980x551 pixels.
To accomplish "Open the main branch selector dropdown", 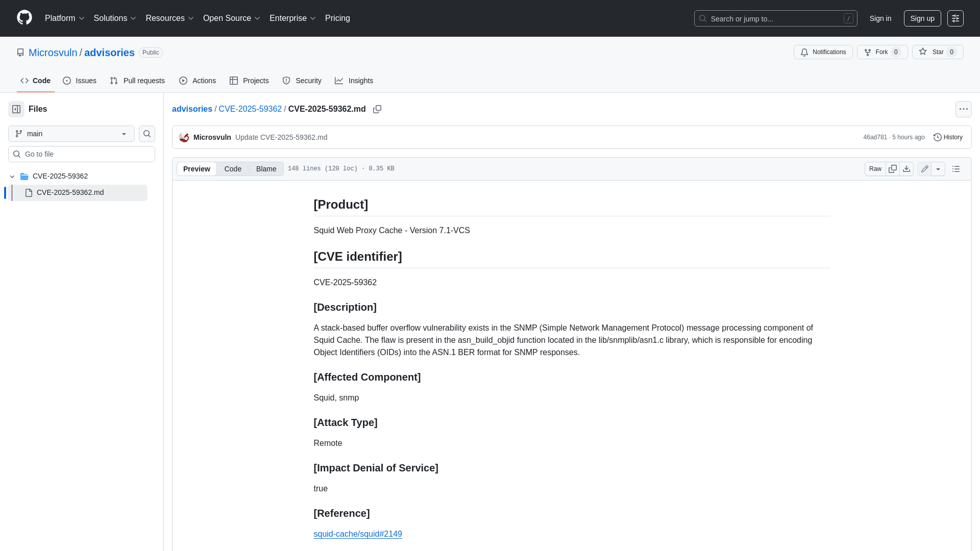I will (x=71, y=134).
